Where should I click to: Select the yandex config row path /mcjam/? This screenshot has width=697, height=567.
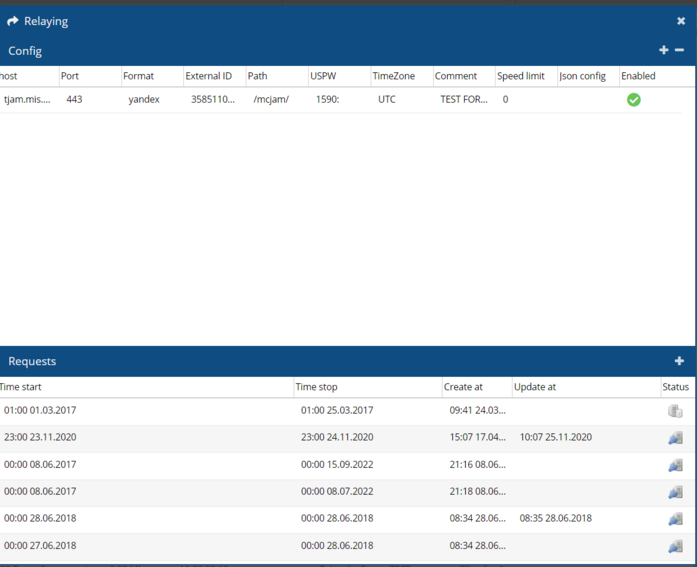(x=270, y=100)
